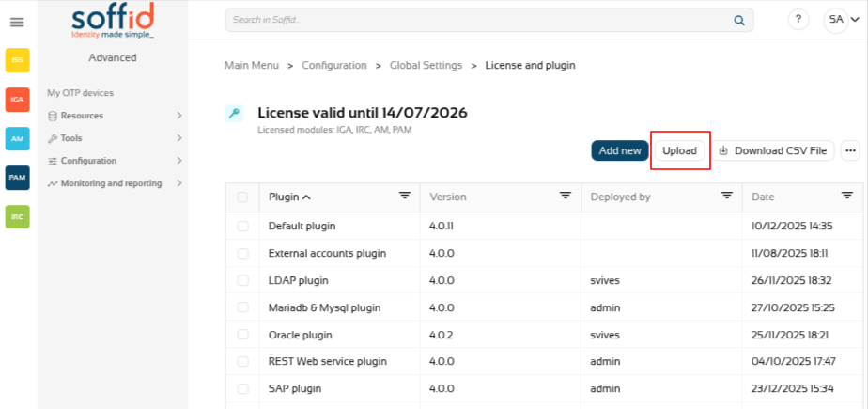This screenshot has width=868, height=409.
Task: Open the blue AM module icon
Action: pyautogui.click(x=17, y=138)
